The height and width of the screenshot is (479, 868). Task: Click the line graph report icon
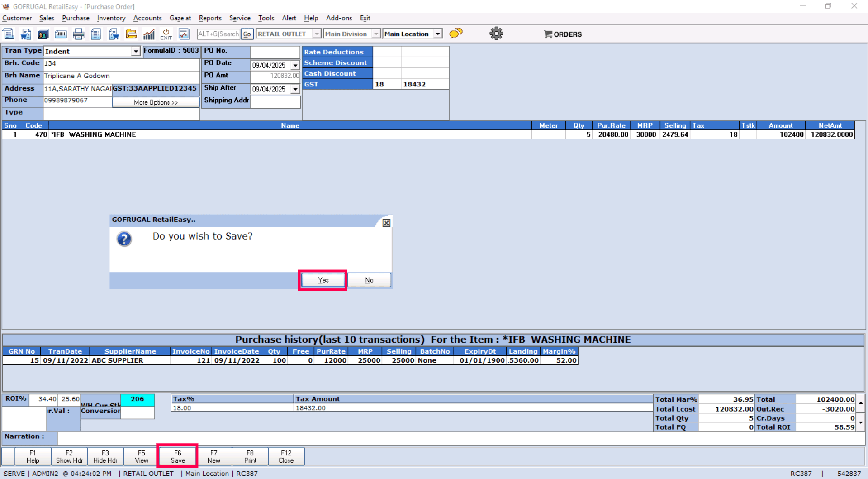(x=184, y=34)
